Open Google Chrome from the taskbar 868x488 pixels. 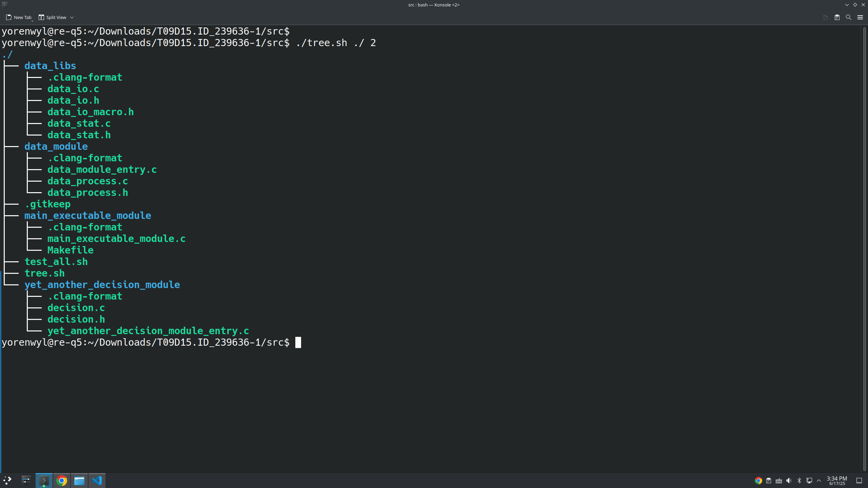pyautogui.click(x=62, y=481)
